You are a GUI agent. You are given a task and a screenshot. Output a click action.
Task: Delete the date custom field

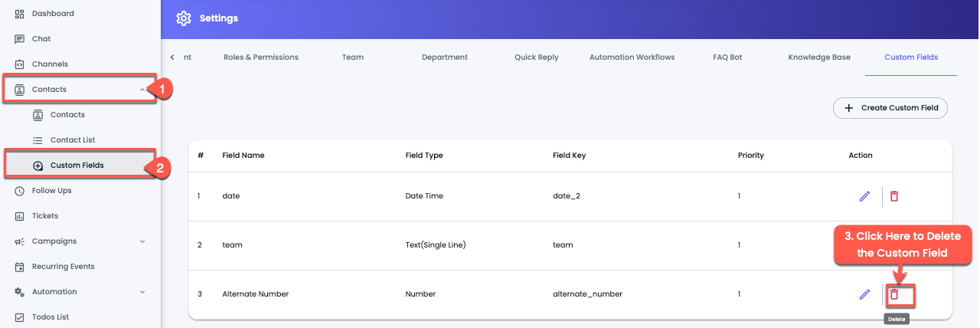pyautogui.click(x=893, y=196)
